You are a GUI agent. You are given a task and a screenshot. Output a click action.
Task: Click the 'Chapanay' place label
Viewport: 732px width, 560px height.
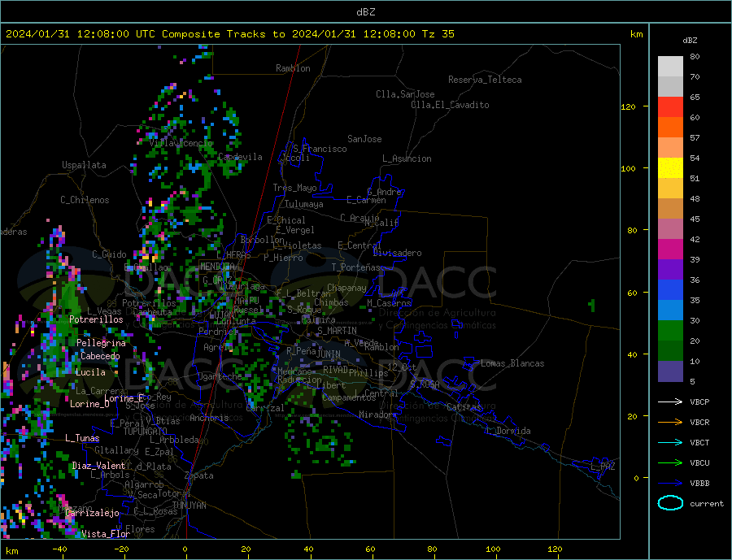pyautogui.click(x=346, y=288)
